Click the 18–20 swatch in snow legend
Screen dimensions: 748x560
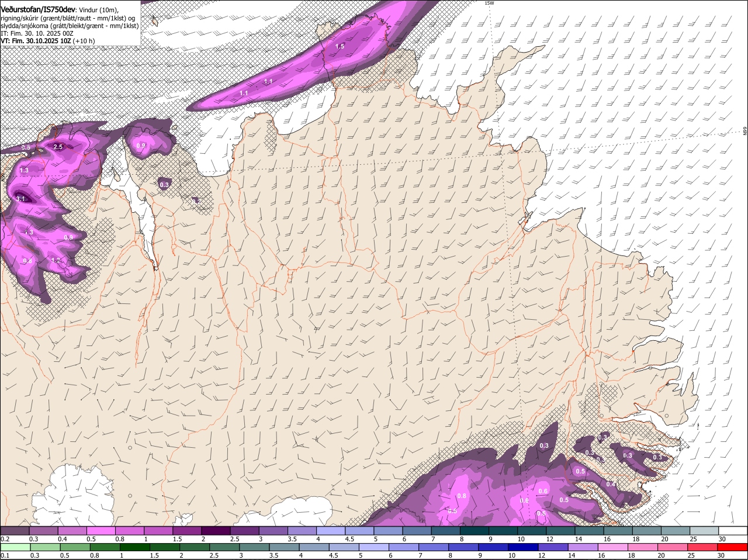click(646, 530)
